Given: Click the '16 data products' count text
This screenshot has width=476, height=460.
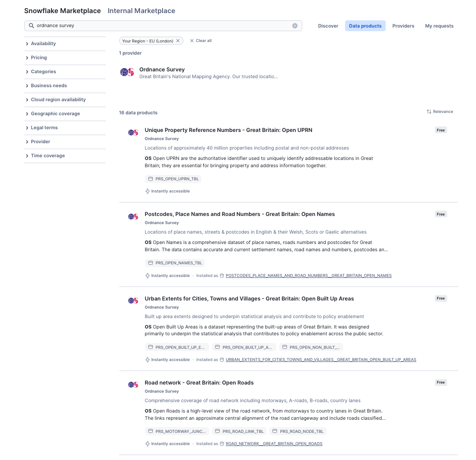Looking at the screenshot, I should tap(138, 113).
